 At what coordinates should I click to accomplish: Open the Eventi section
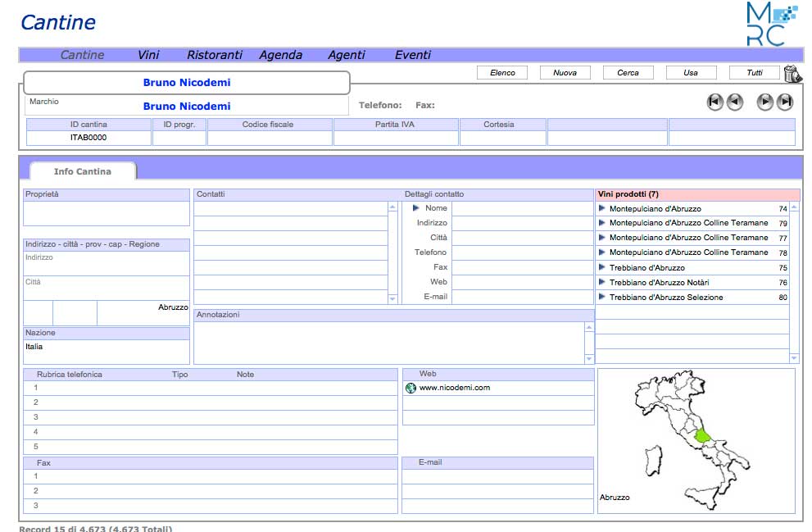click(413, 55)
